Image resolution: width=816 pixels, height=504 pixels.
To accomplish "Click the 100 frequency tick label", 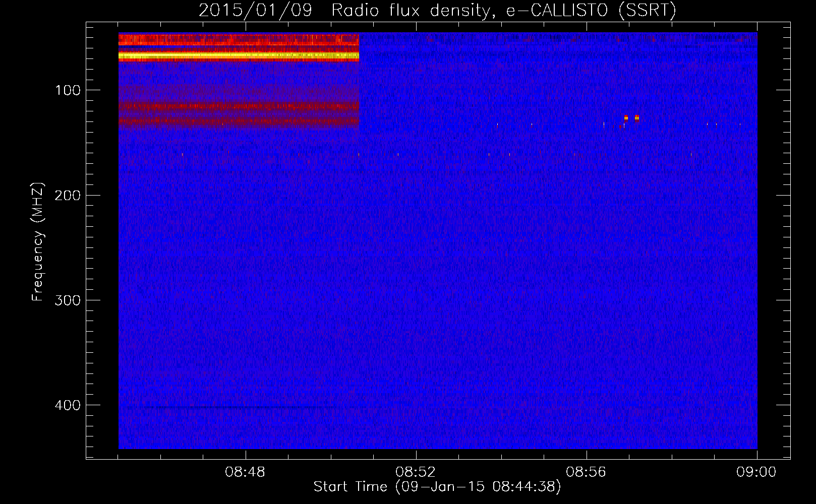I will click(x=68, y=90).
